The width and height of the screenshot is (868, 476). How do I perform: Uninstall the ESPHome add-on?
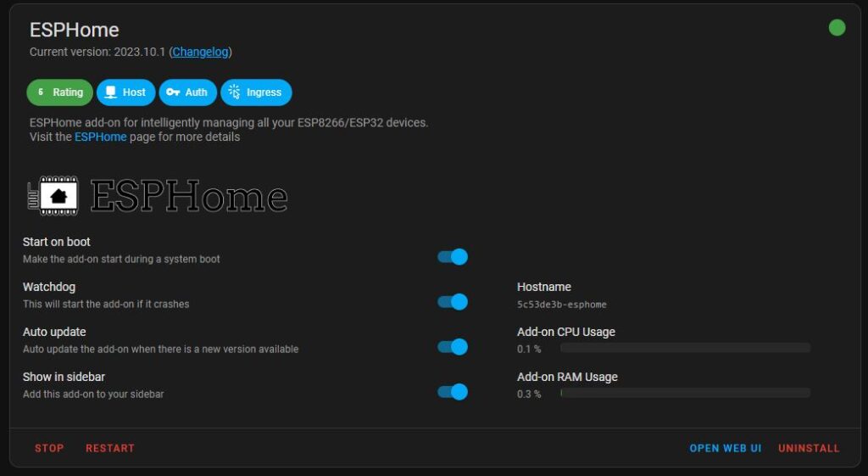809,448
